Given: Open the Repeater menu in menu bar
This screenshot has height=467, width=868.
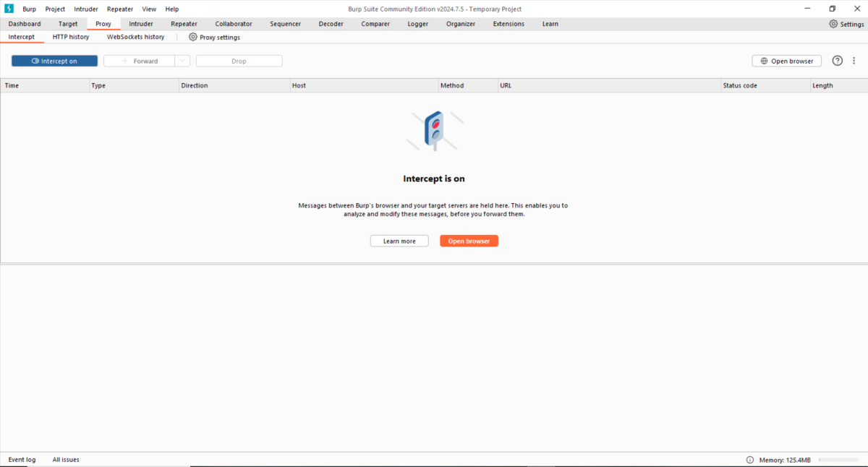Looking at the screenshot, I should click(x=119, y=9).
